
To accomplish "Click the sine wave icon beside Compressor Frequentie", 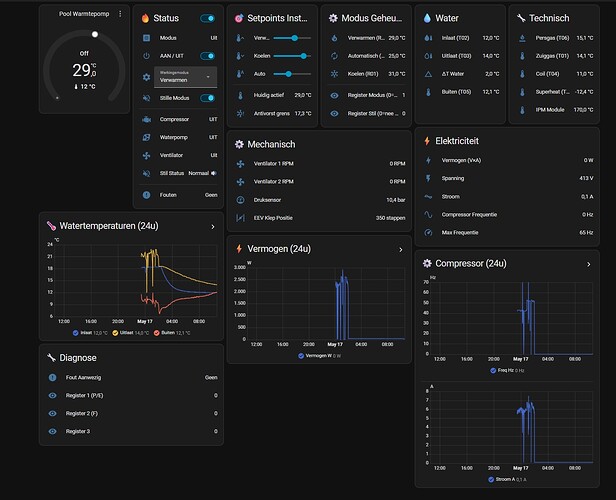I will 428,214.
